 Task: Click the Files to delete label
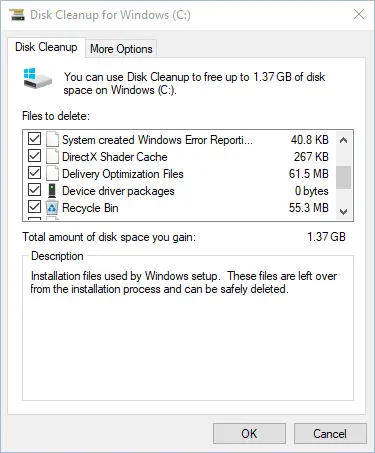point(56,116)
